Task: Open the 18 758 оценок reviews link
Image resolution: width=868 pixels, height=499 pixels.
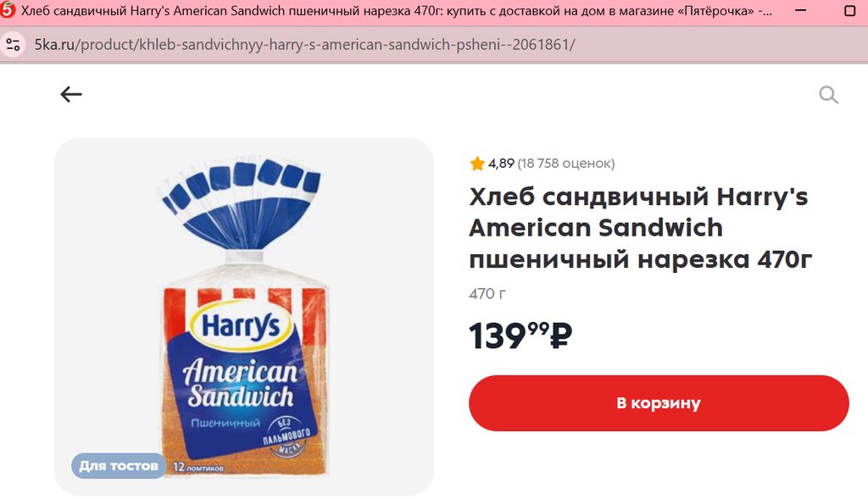Action: coord(565,164)
